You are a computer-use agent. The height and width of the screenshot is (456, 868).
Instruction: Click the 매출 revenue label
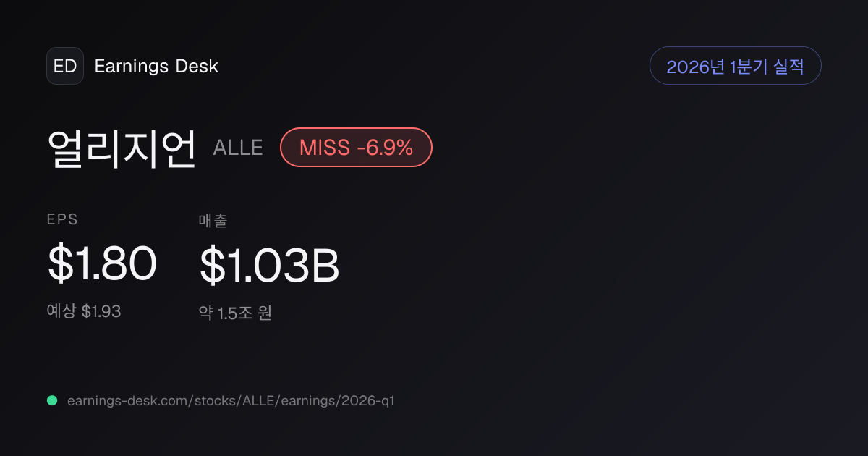[x=213, y=221]
